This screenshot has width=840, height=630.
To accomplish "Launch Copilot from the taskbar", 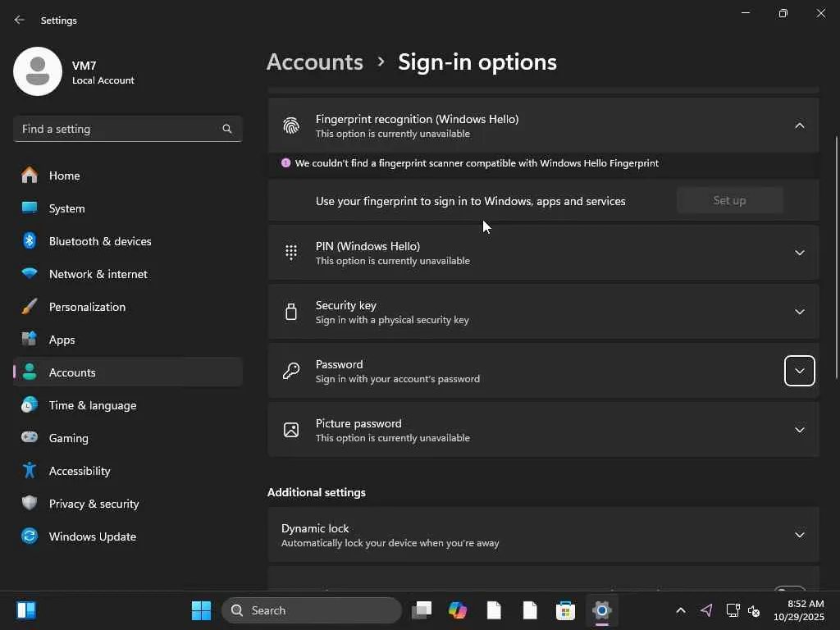I will pyautogui.click(x=458, y=610).
